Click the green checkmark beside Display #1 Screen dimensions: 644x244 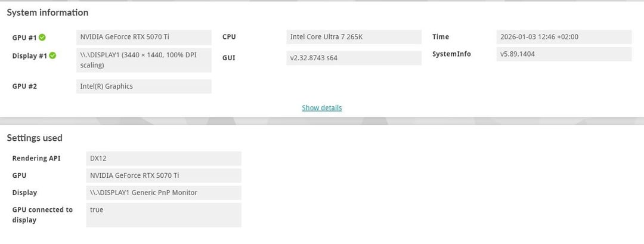(52, 56)
